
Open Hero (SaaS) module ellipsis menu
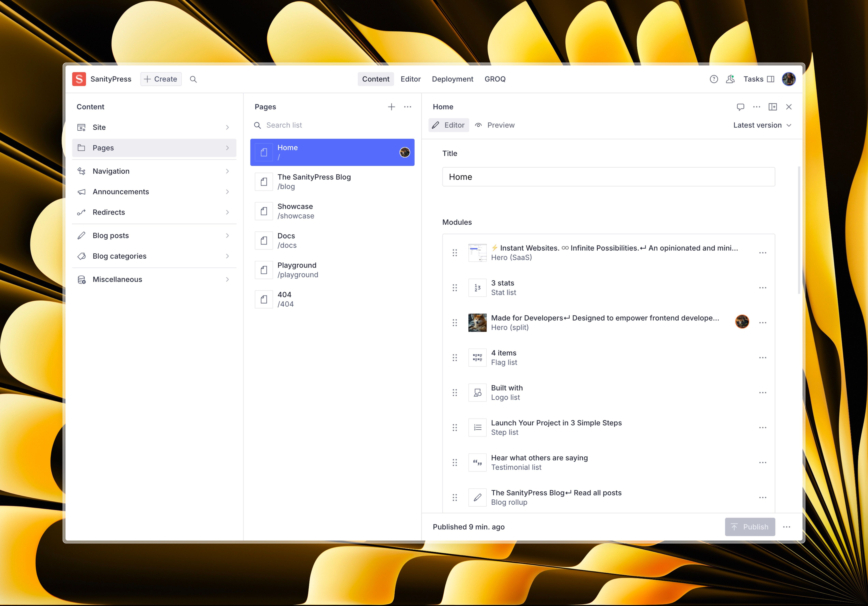[763, 253]
